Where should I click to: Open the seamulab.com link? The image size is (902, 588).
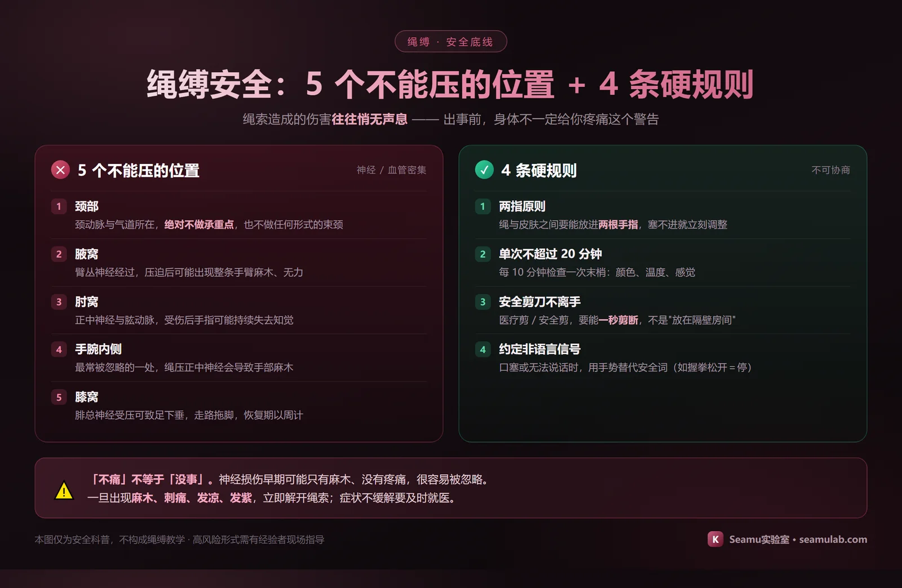[833, 540]
